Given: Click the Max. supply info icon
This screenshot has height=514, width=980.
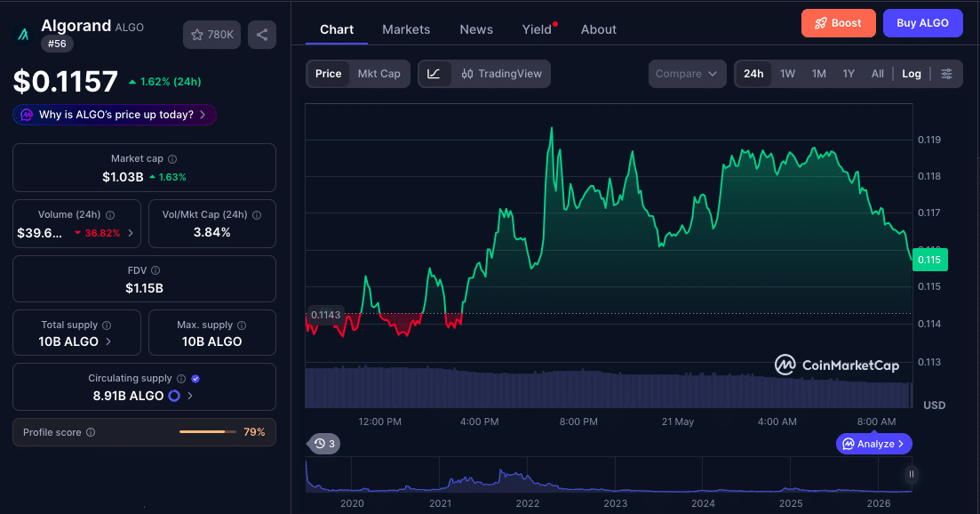Looking at the screenshot, I should [x=242, y=325].
